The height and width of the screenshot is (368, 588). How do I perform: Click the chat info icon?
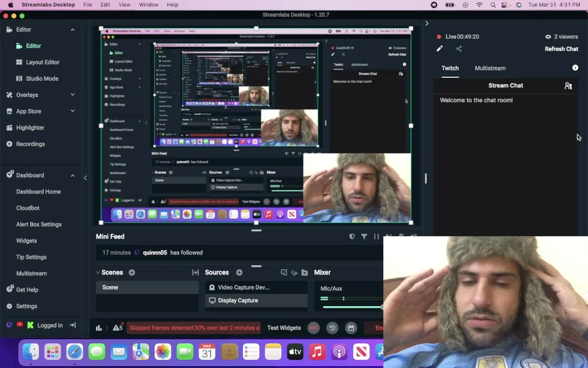[x=575, y=67]
